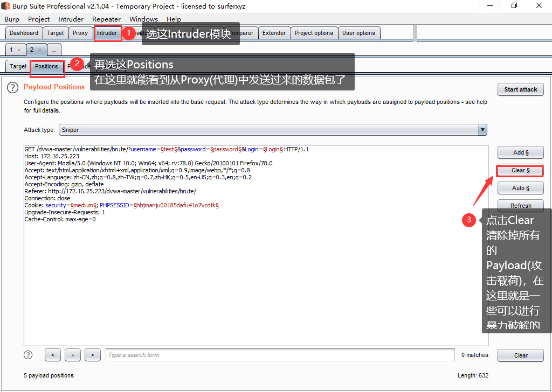Click the Accept-Encoding: gzip, deflate line

coord(64,184)
